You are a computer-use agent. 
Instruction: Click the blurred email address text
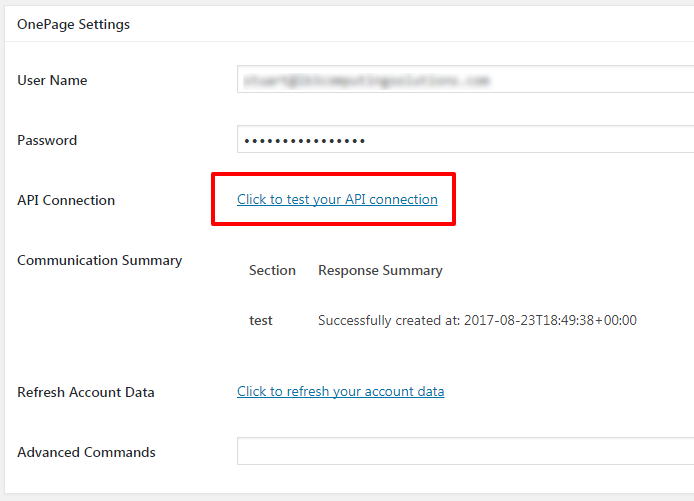[x=366, y=80]
